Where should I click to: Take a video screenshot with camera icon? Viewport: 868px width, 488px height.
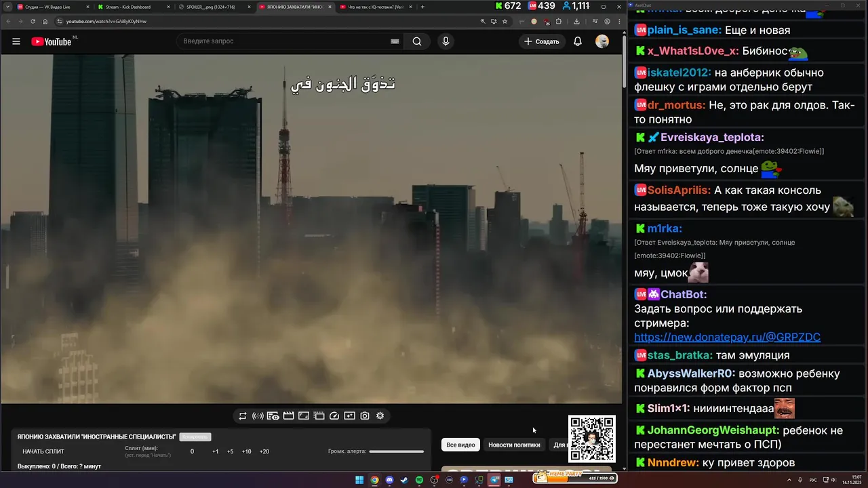[365, 416]
